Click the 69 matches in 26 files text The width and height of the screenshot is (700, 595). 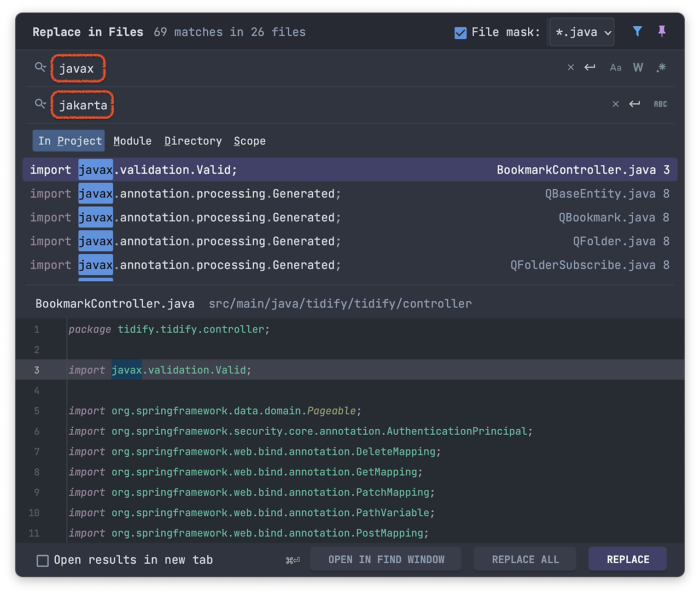230,32
